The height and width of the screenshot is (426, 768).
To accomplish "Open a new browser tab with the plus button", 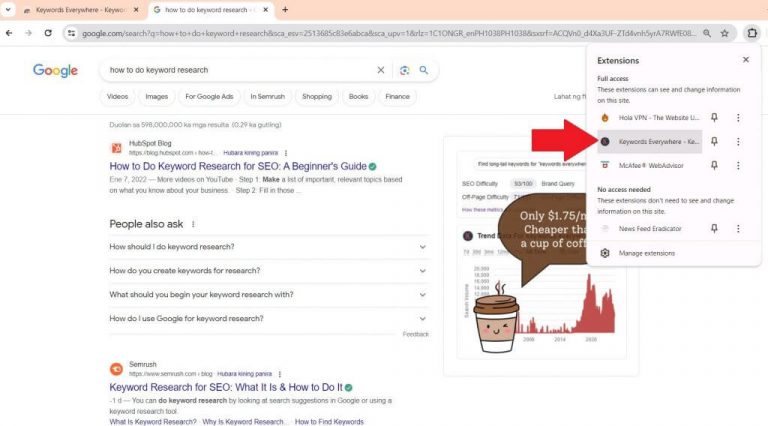I will pyautogui.click(x=285, y=10).
